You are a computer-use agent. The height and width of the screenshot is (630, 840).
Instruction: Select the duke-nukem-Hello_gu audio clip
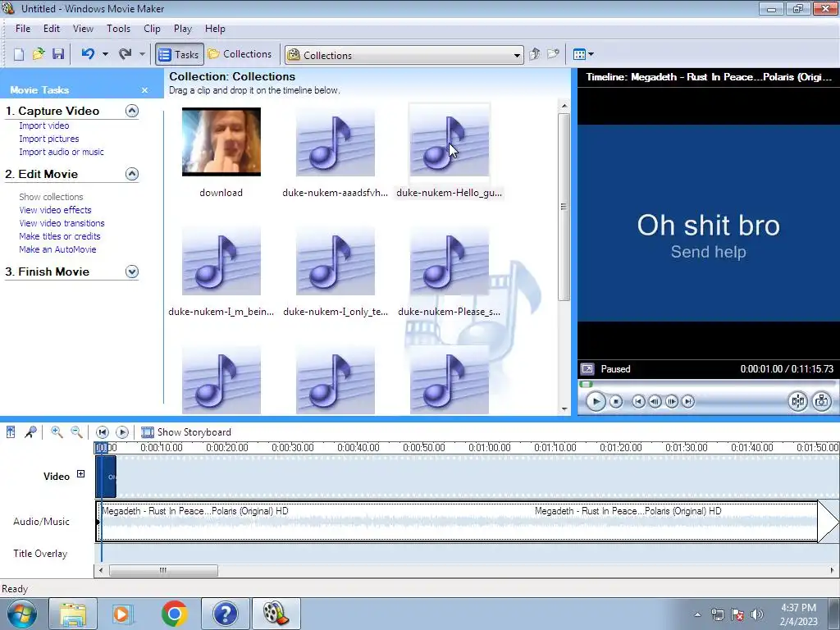coord(450,141)
